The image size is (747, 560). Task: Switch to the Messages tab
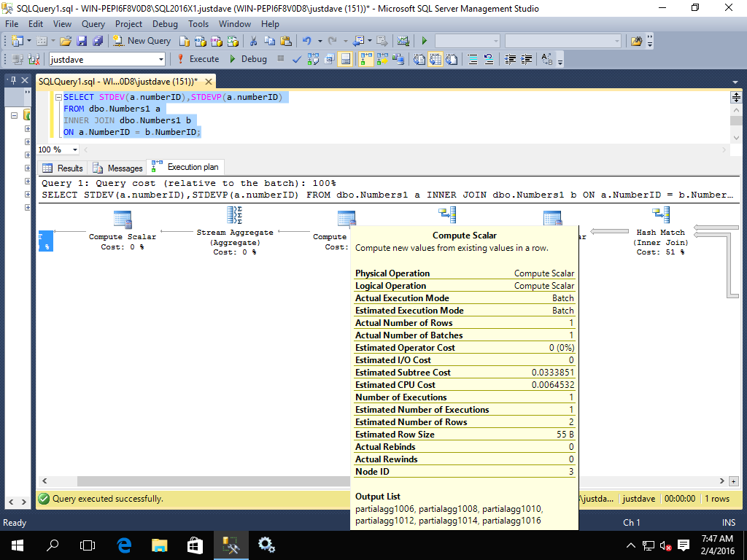click(x=117, y=168)
